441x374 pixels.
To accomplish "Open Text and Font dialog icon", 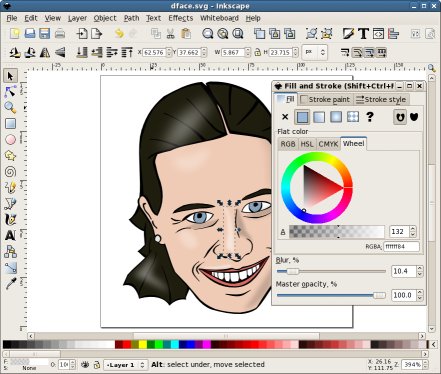I will point(363,34).
